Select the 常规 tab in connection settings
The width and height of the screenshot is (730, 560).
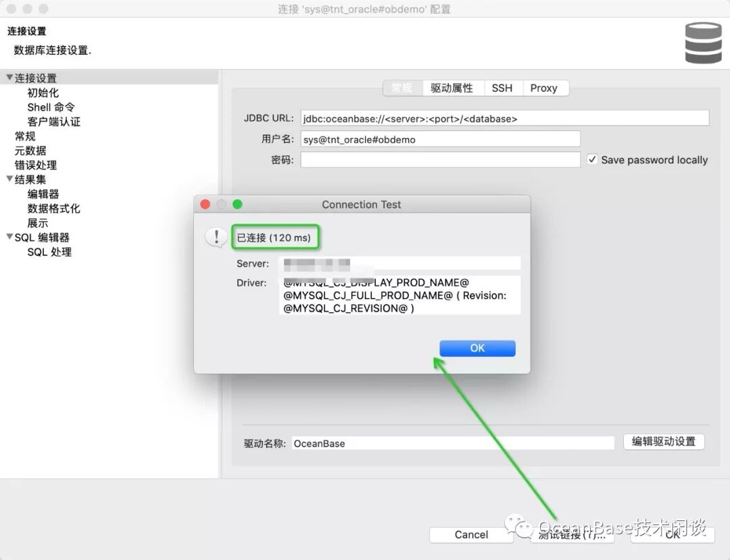(401, 88)
